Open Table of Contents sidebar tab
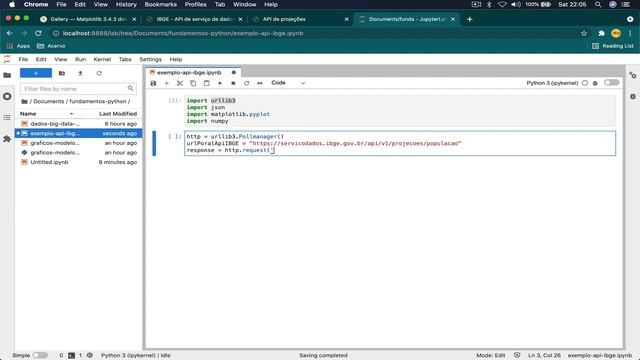 click(7, 118)
